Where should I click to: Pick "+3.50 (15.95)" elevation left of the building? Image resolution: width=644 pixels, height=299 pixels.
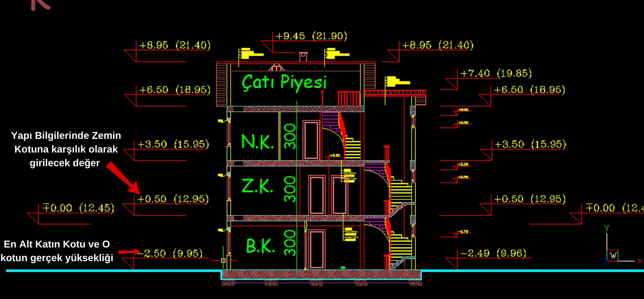(173, 144)
